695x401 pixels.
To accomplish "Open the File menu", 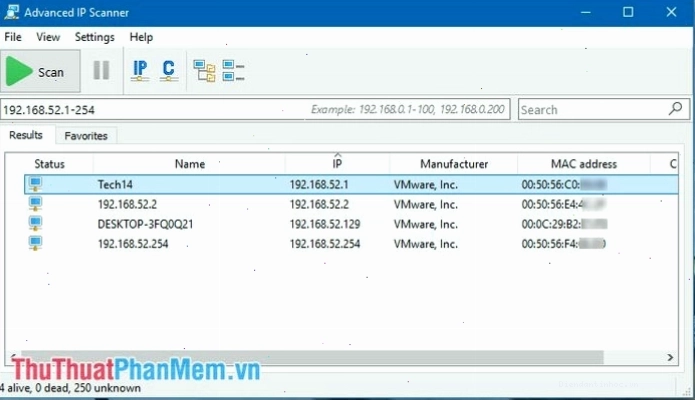I will (x=13, y=37).
